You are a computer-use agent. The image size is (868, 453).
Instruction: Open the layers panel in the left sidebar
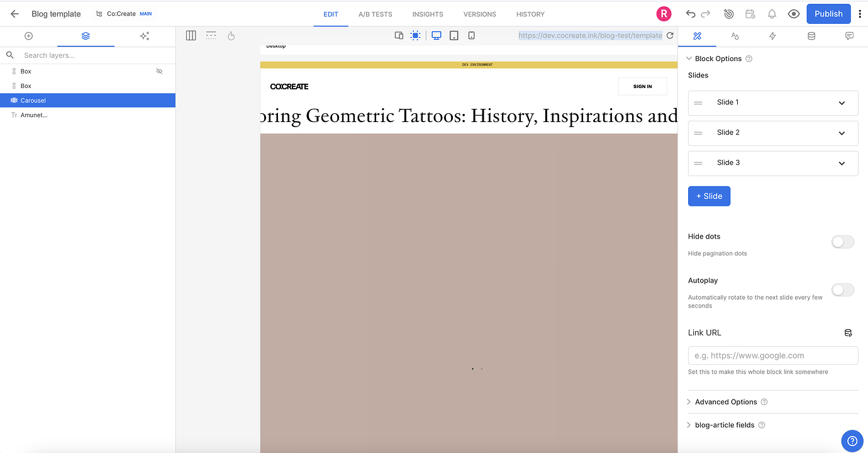[86, 36]
